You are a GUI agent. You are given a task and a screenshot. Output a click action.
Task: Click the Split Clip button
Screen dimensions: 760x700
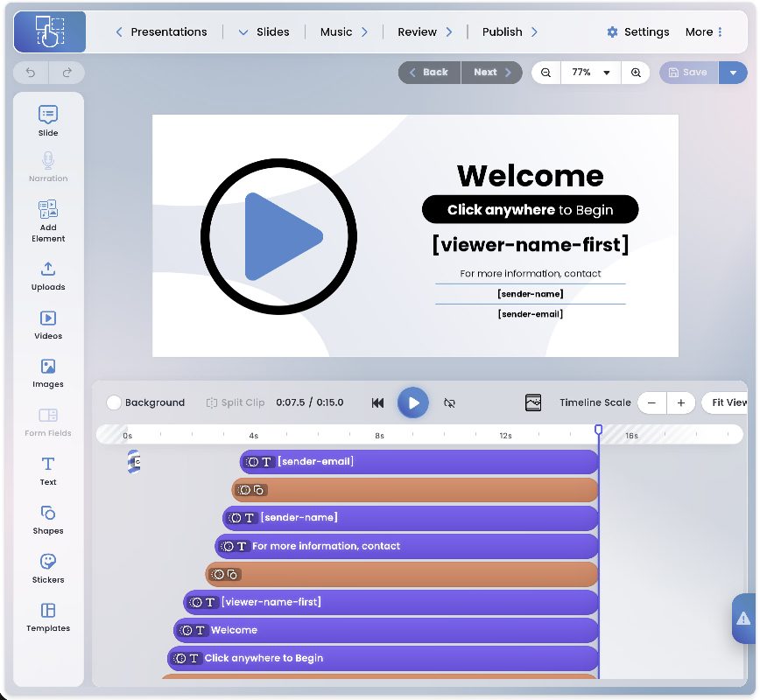pyautogui.click(x=235, y=402)
